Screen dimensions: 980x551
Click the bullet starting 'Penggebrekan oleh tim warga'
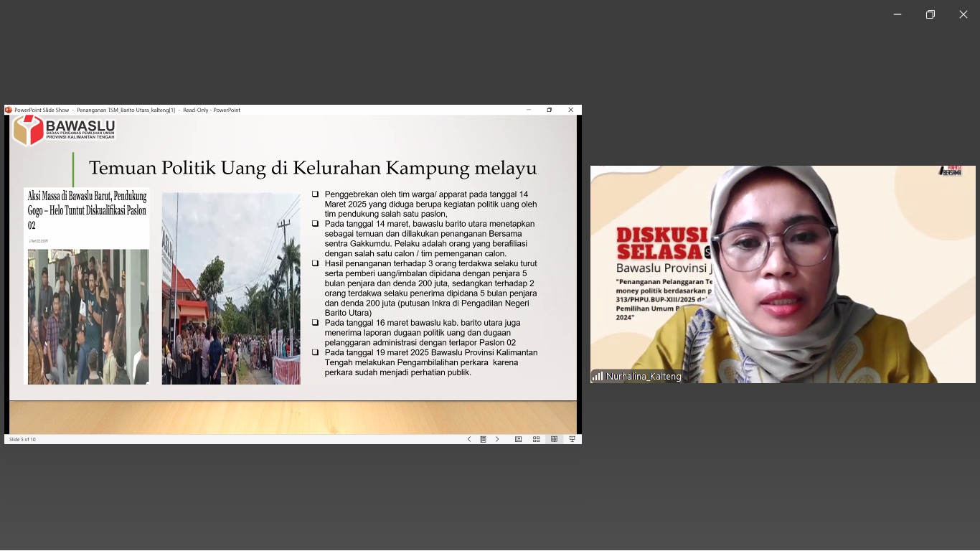[429, 204]
